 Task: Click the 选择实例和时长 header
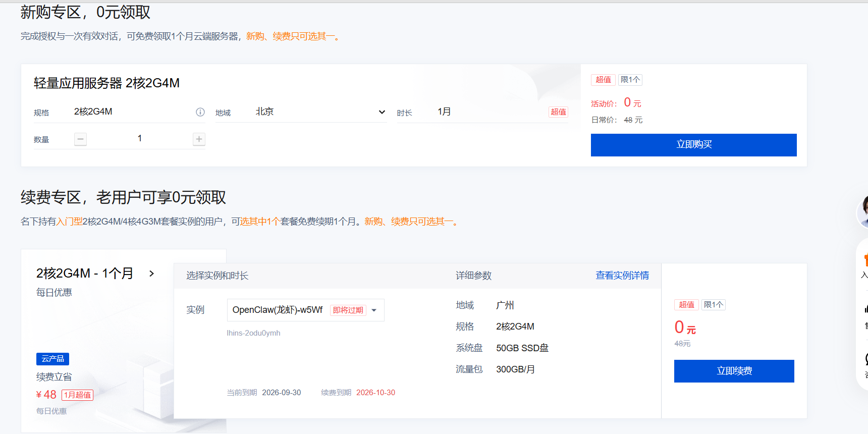click(x=217, y=276)
